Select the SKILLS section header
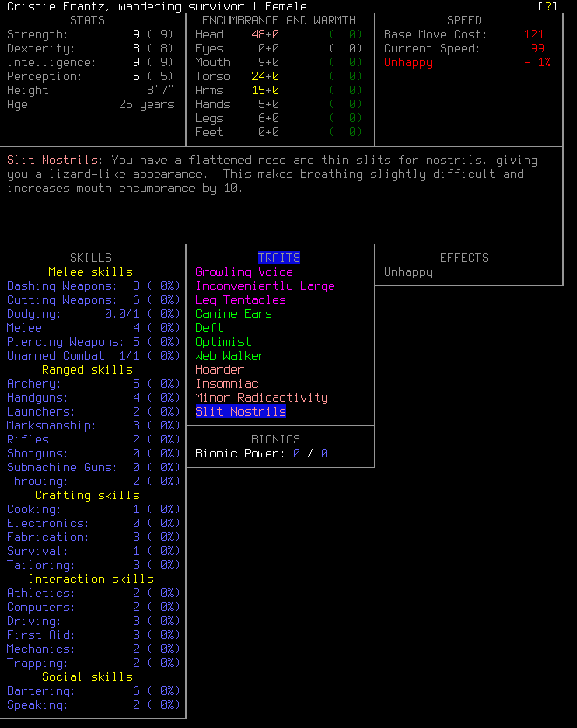Image resolution: width=577 pixels, height=728 pixels. tap(91, 258)
